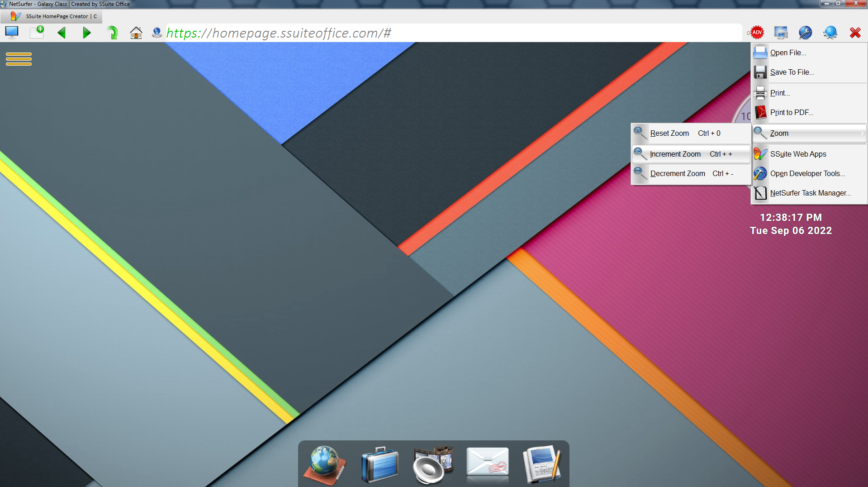Toggle the red ADV ad-blocker icon
This screenshot has height=487, width=868.
757,33
